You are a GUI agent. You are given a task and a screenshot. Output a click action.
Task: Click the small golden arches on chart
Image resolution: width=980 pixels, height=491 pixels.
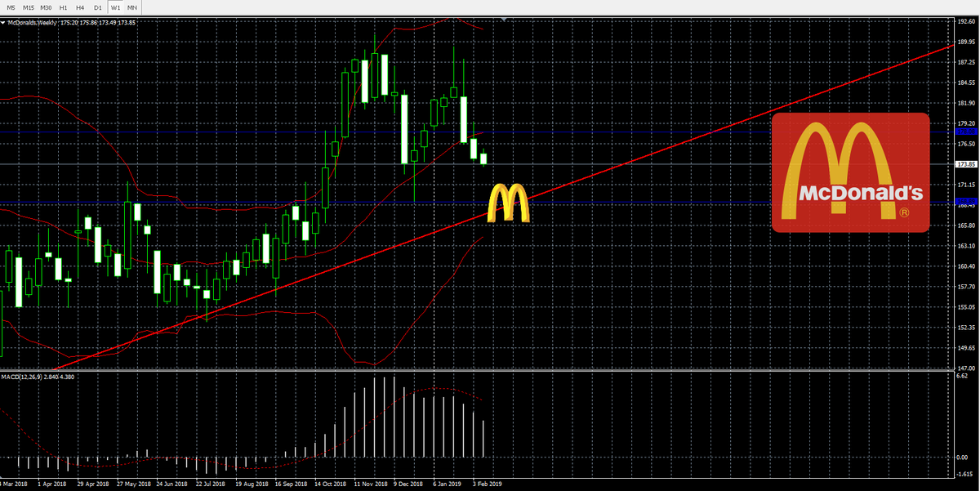[x=508, y=203]
